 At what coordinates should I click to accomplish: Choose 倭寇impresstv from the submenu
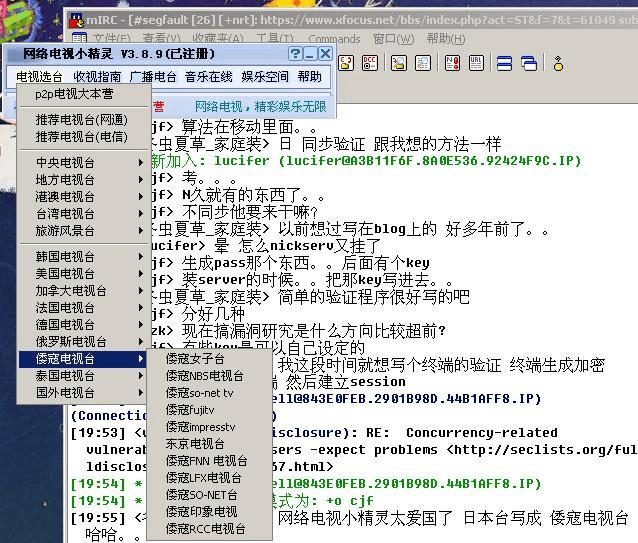point(210,427)
